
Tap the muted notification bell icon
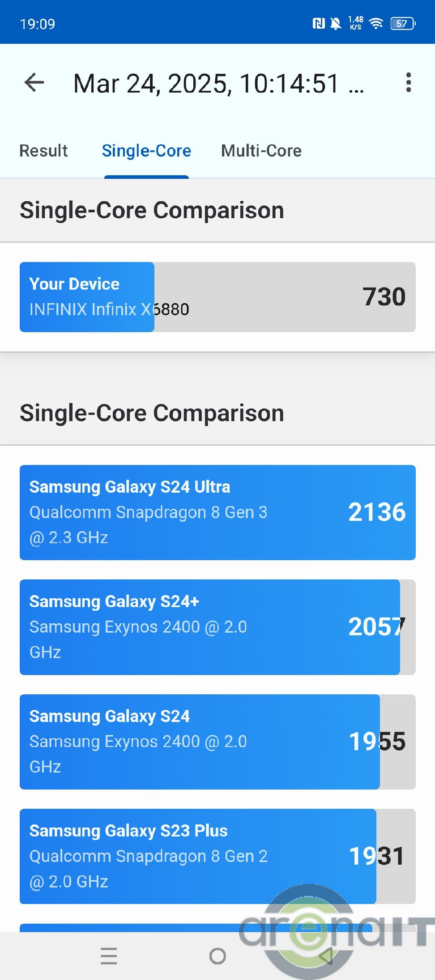tap(335, 23)
